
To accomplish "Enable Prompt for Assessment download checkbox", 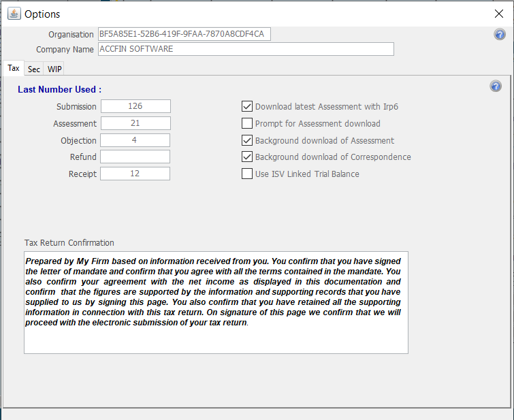I will (248, 123).
